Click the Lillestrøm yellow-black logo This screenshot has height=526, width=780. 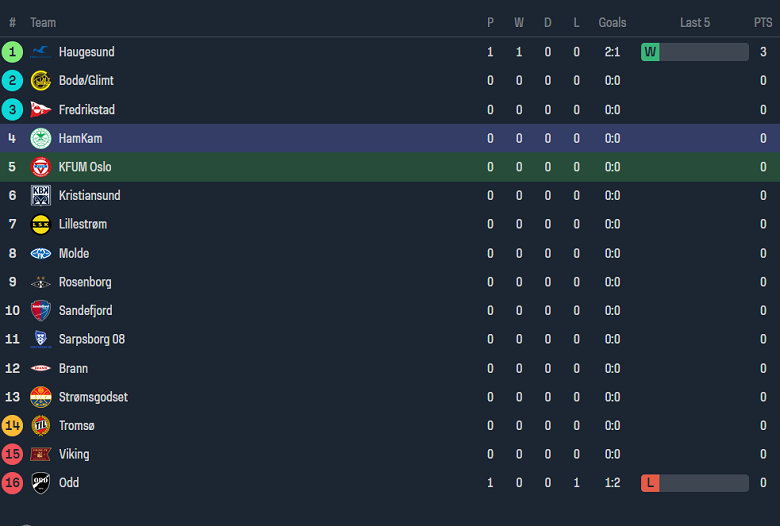click(x=41, y=225)
